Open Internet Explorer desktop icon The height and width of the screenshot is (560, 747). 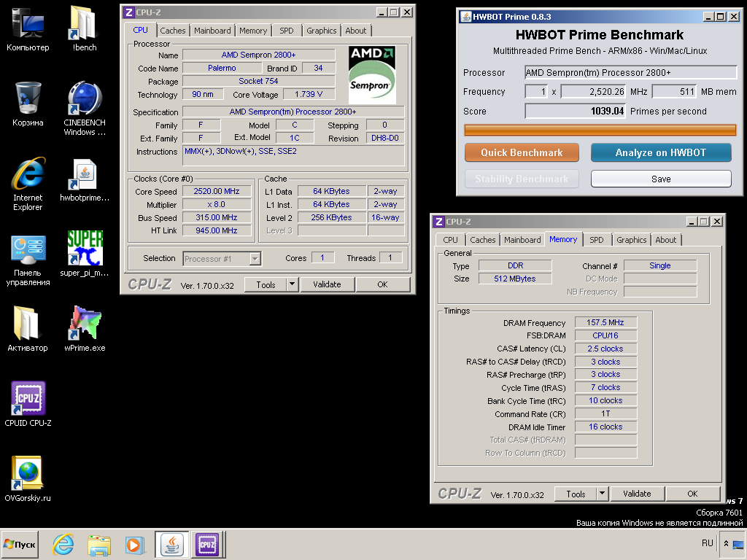[x=28, y=184]
